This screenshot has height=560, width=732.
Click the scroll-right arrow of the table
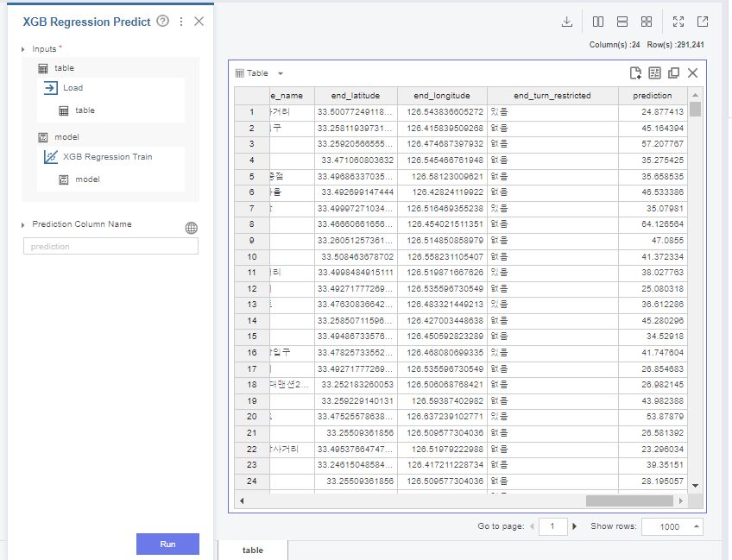681,500
